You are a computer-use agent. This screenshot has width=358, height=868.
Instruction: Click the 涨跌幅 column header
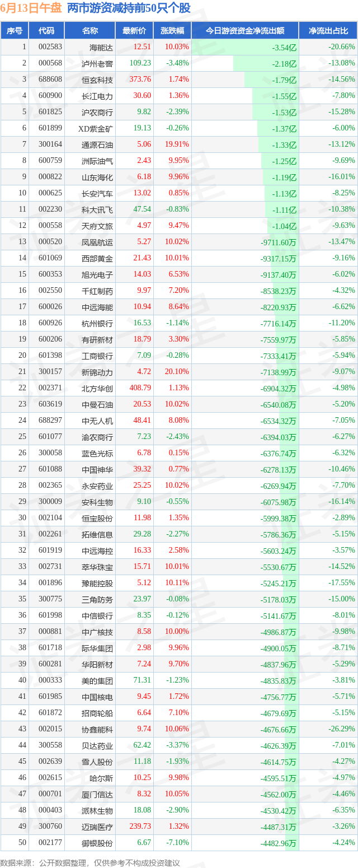click(172, 31)
